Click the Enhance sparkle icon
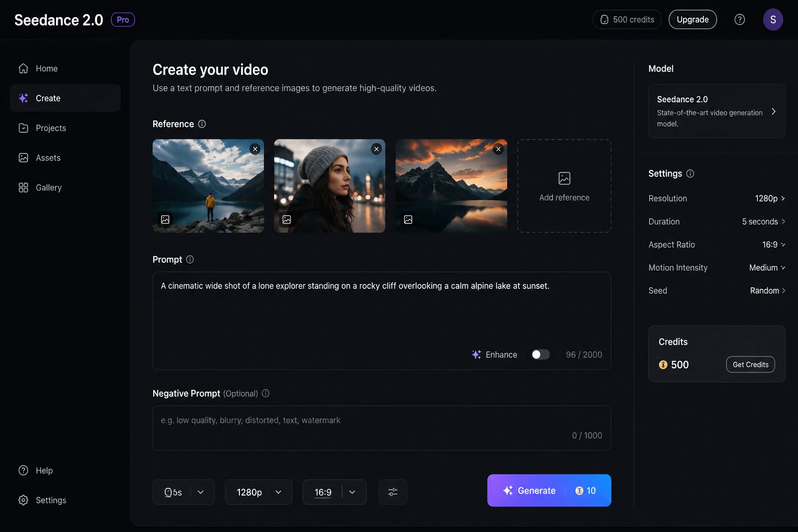Screen dimensions: 798x532 point(476,355)
